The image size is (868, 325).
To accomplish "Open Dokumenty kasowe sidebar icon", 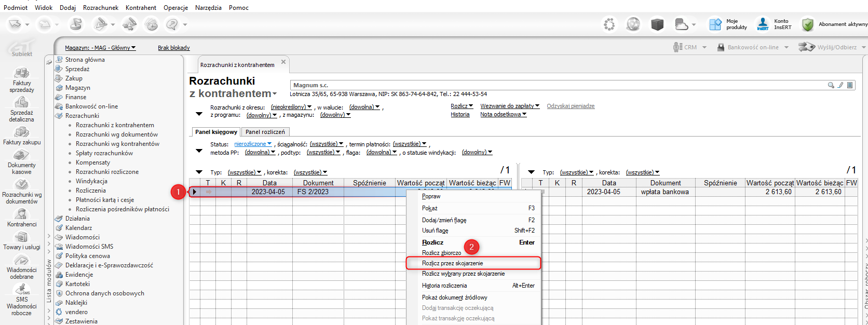I will [x=21, y=156].
